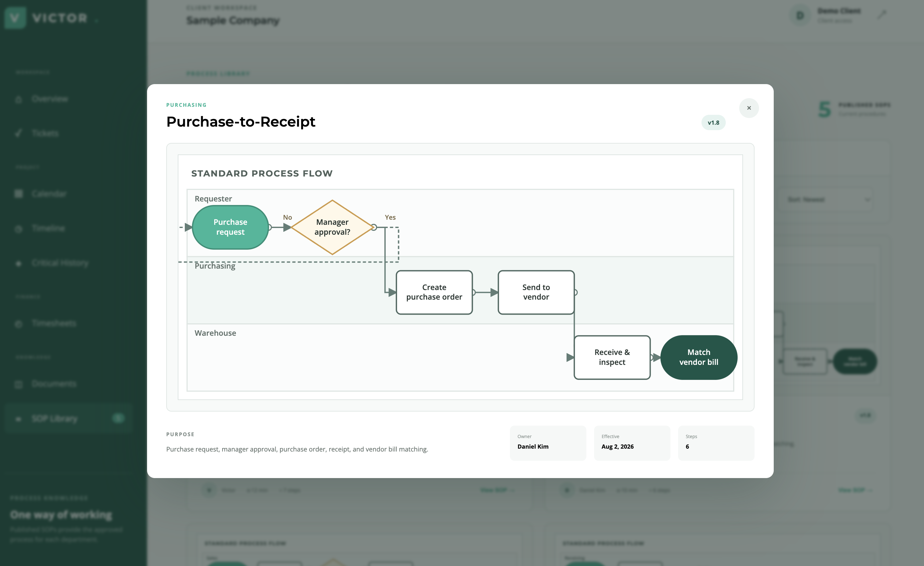
Task: Click background card's Match vendor bill node
Action: click(x=855, y=362)
